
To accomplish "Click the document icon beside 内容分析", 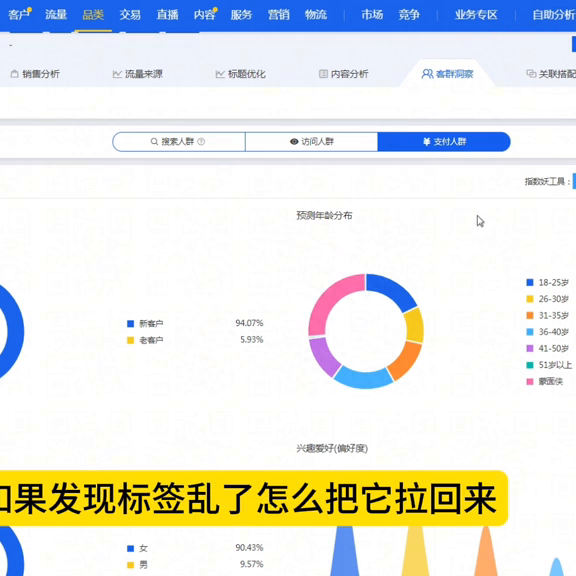I will [323, 74].
